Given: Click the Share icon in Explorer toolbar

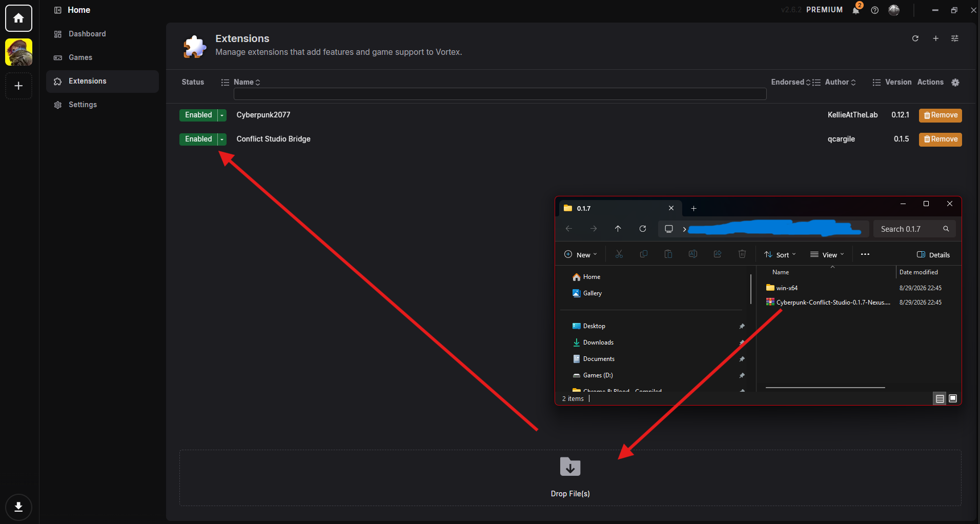Looking at the screenshot, I should (x=718, y=254).
